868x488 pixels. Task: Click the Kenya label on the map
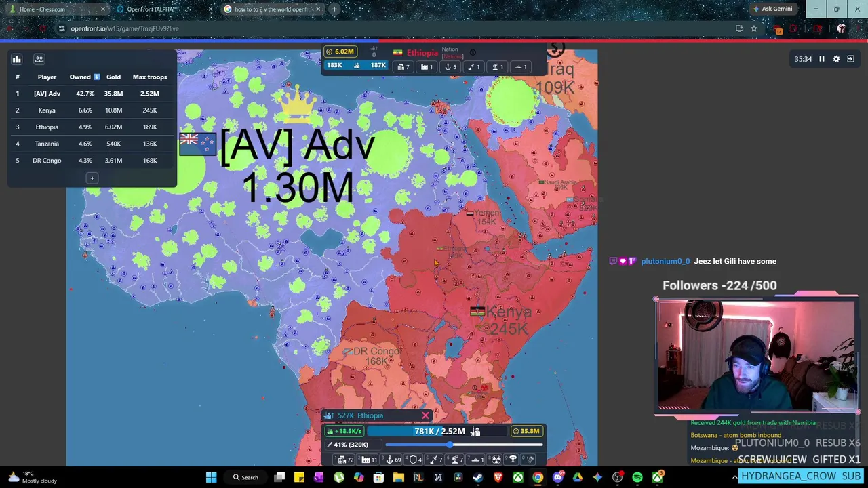[509, 312]
